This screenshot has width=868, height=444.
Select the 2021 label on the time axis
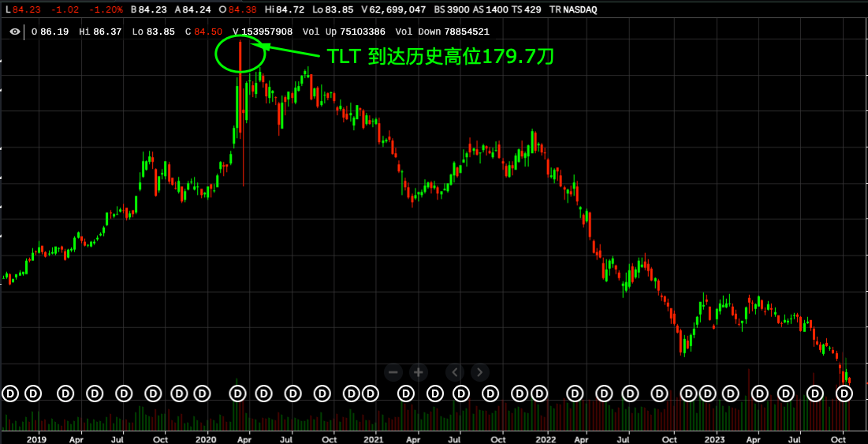coord(374,438)
